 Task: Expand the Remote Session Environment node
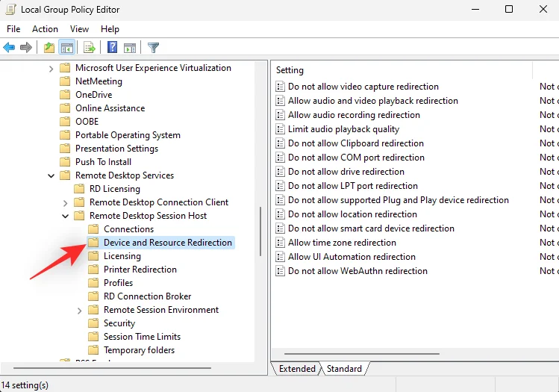click(x=80, y=311)
